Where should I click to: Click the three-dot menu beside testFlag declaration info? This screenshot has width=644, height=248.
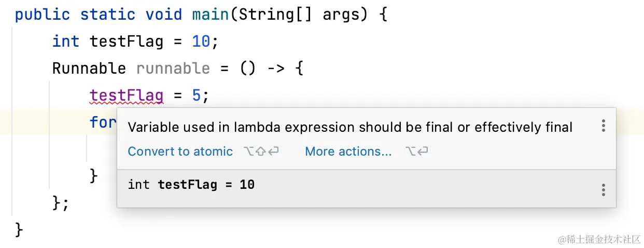pos(603,189)
